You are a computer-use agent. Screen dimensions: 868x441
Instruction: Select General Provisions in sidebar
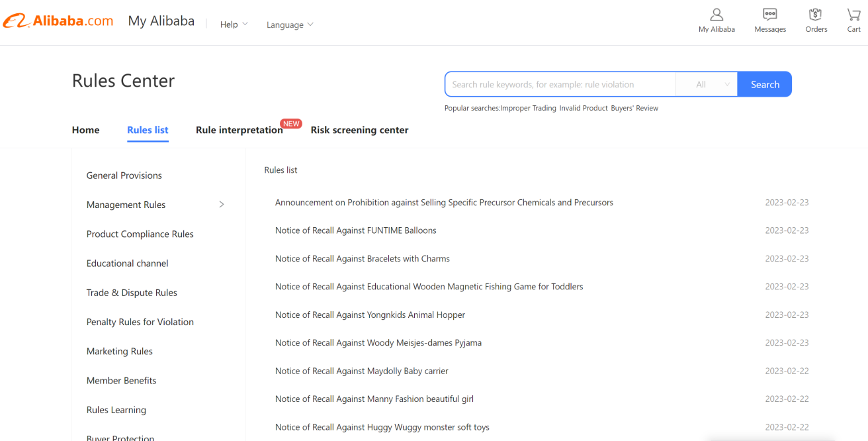124,175
